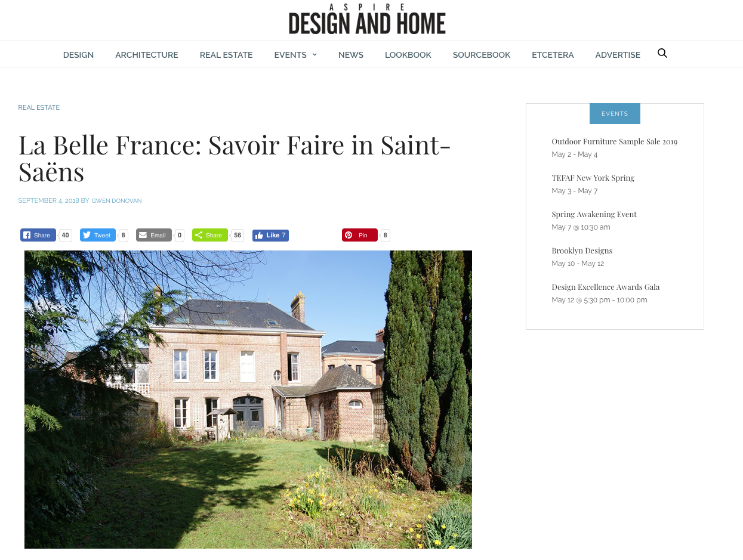Click the Real Estate category link
This screenshot has width=743, height=560.
pos(39,108)
